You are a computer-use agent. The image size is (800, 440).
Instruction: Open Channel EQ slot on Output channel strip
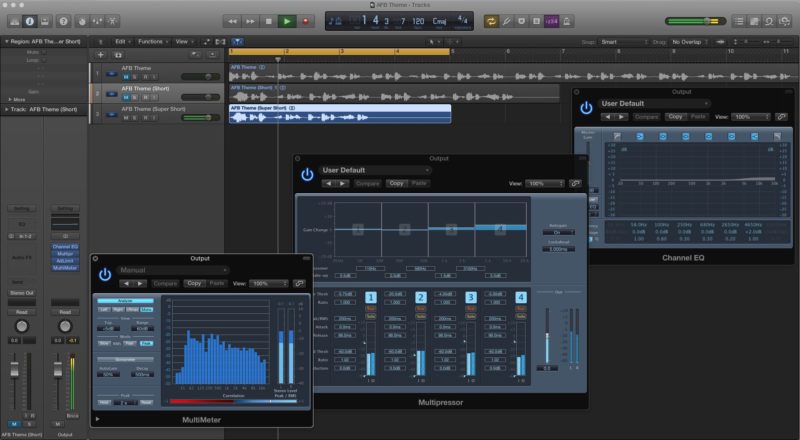click(x=65, y=247)
